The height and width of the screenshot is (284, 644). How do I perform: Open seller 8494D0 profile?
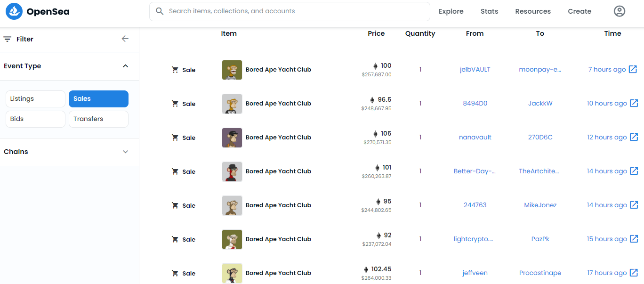click(475, 103)
